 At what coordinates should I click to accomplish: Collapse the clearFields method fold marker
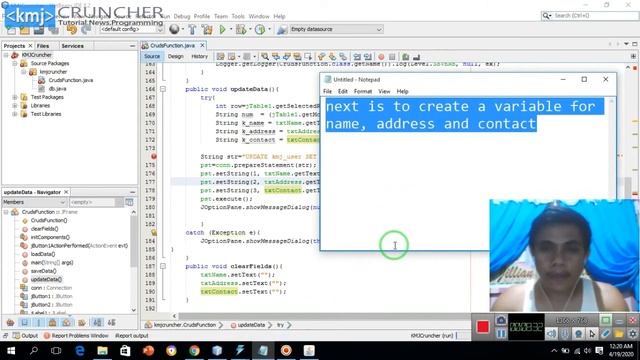click(x=163, y=266)
